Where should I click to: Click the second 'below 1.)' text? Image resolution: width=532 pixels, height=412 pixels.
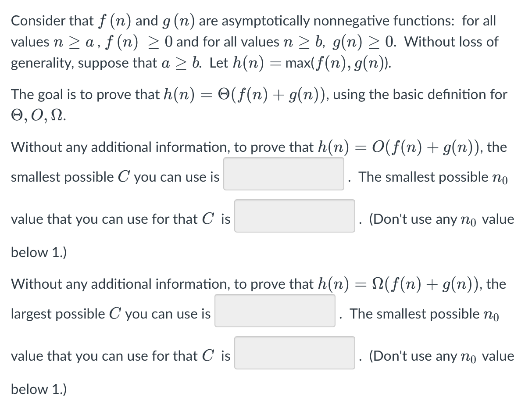click(x=38, y=389)
